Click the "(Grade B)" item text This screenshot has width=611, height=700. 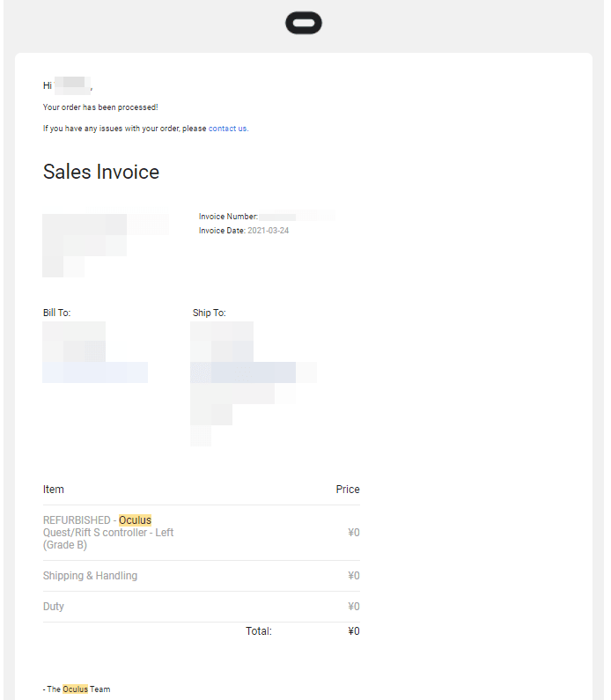65,545
